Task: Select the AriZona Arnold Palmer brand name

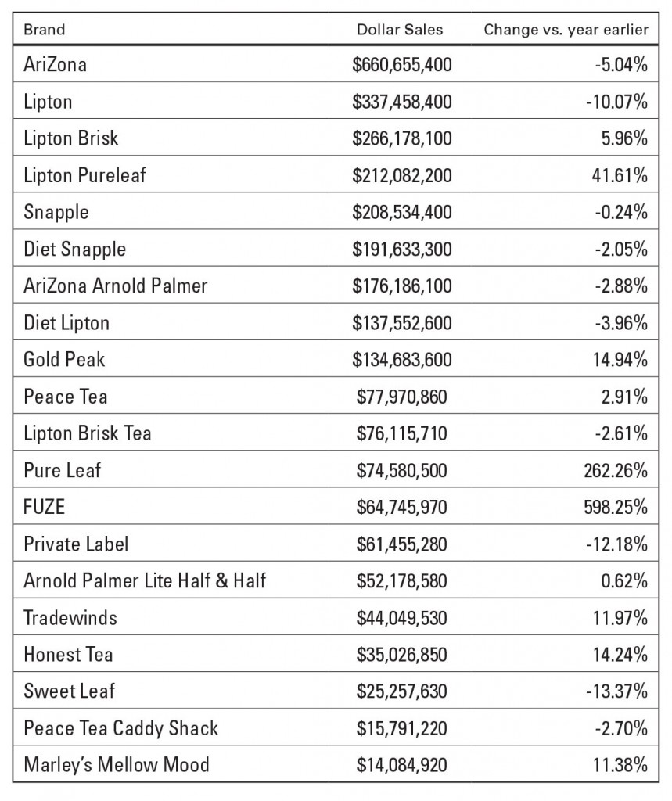Action: [116, 286]
